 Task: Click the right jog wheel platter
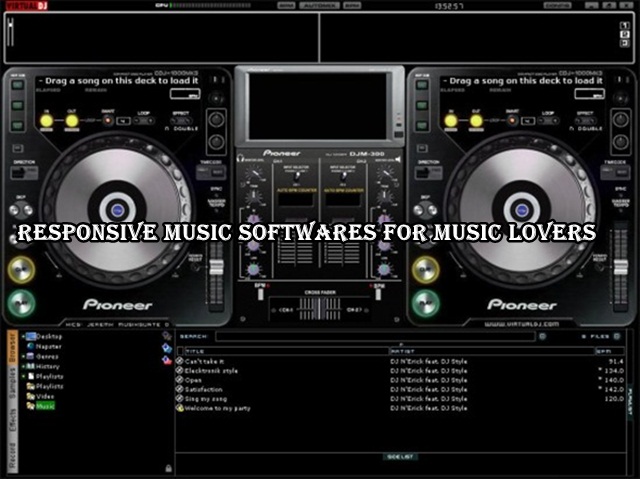click(522, 210)
